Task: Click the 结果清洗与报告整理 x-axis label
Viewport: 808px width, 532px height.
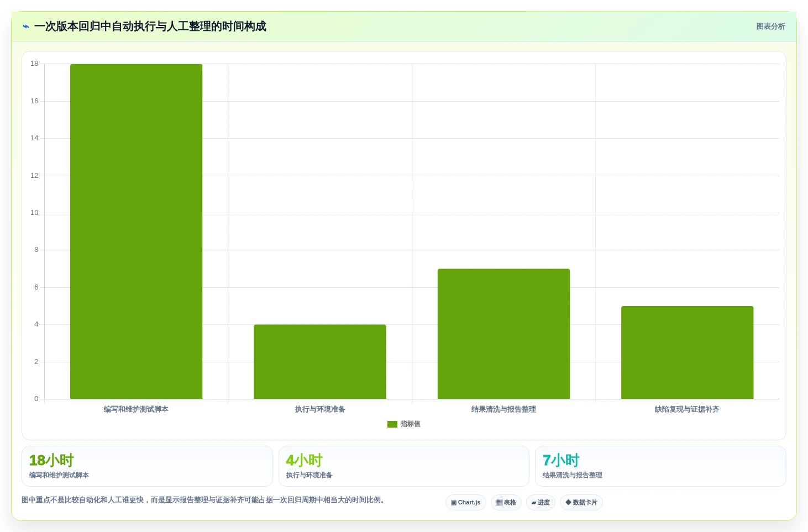Action: 503,409
